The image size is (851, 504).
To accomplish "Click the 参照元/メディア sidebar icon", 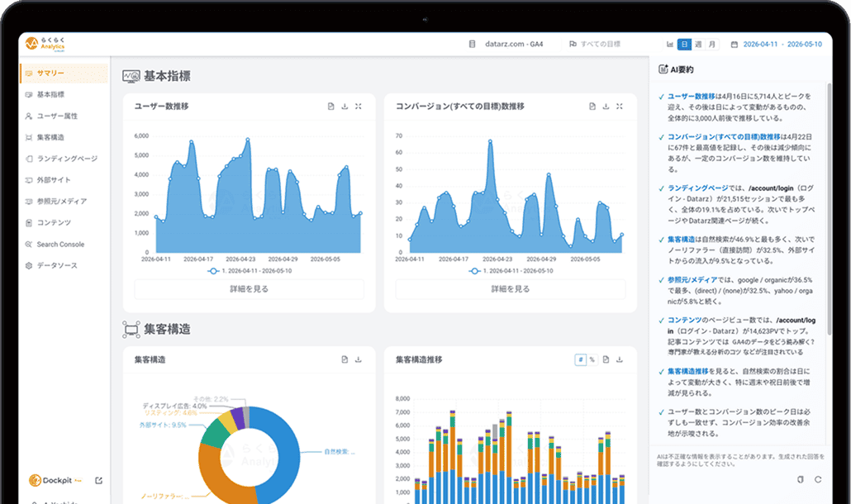I will point(29,202).
